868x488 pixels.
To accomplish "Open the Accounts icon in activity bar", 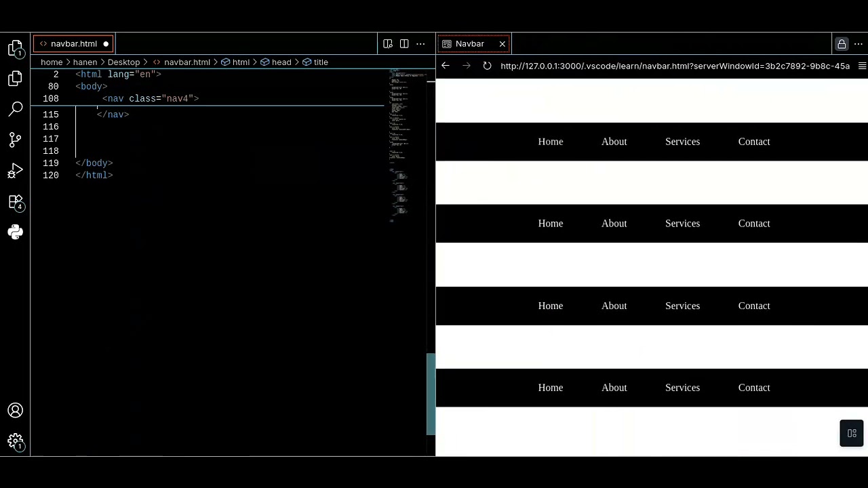I will point(15,411).
